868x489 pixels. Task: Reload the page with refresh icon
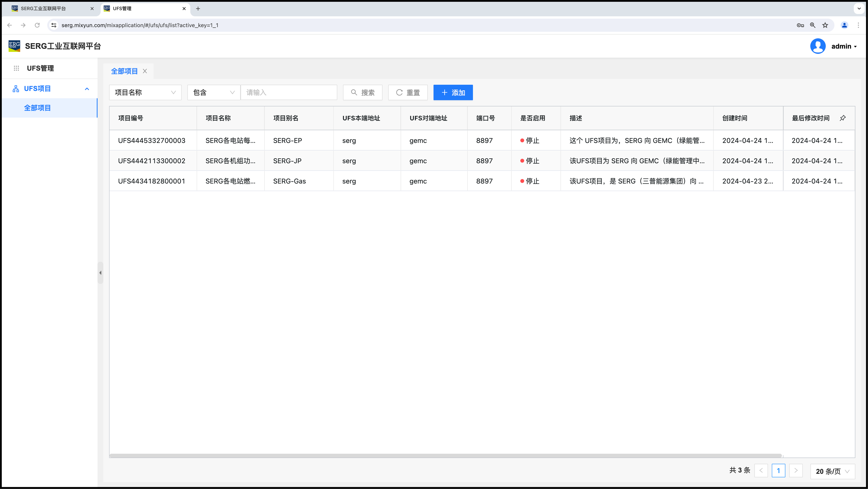click(37, 25)
